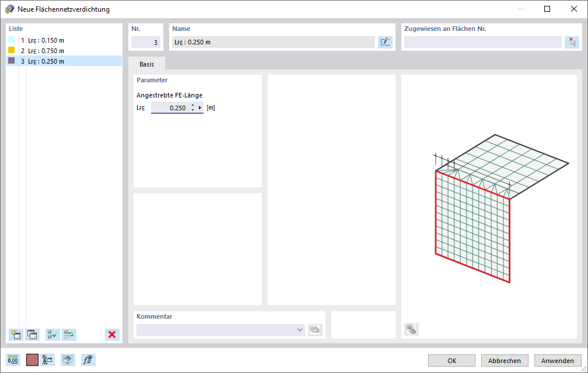
Task: Click the Name text field
Action: 274,42
